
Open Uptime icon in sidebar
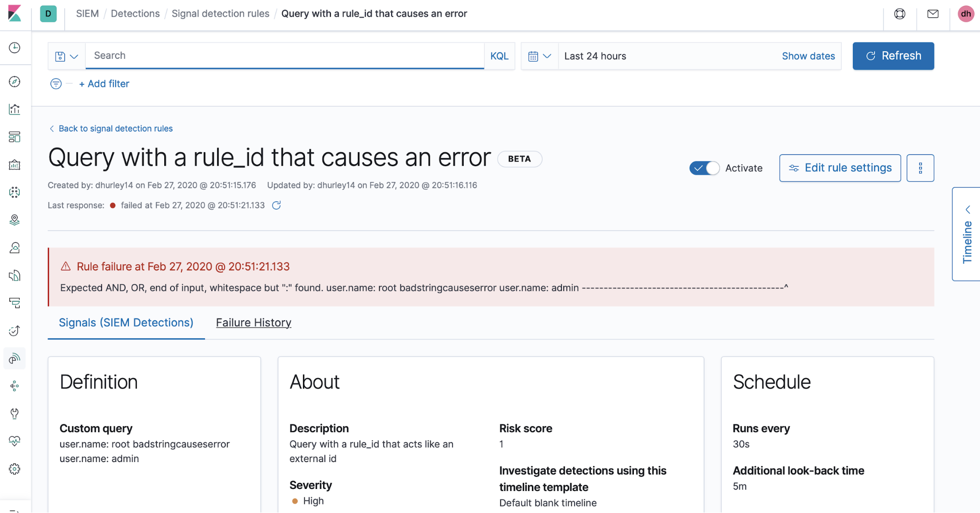point(15,331)
